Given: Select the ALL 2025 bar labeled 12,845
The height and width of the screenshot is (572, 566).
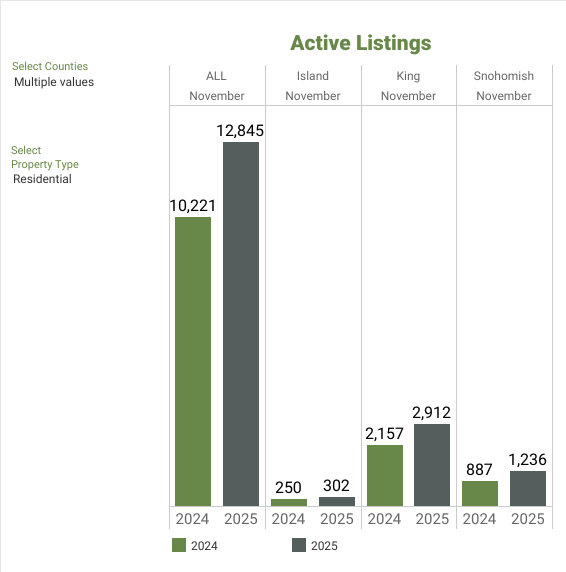Looking at the screenshot, I should 241,324.
